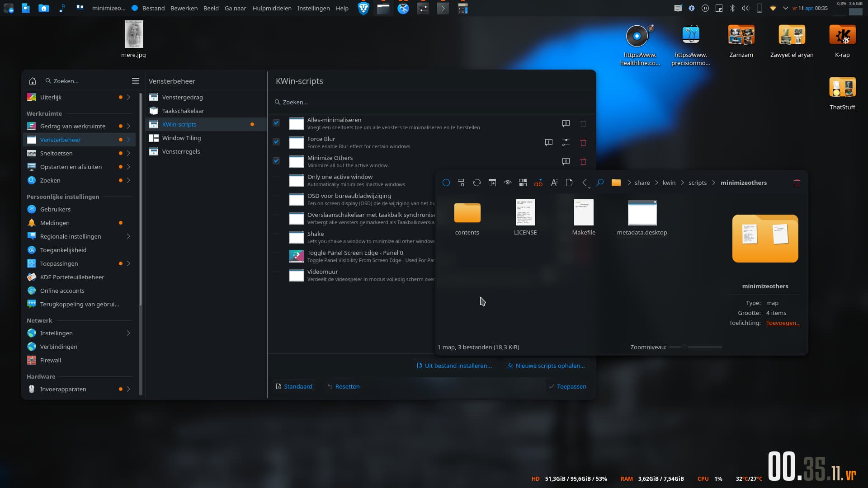The image size is (868, 488).
Task: Expand the Sneltoetsen category arrow
Action: pos(128,153)
